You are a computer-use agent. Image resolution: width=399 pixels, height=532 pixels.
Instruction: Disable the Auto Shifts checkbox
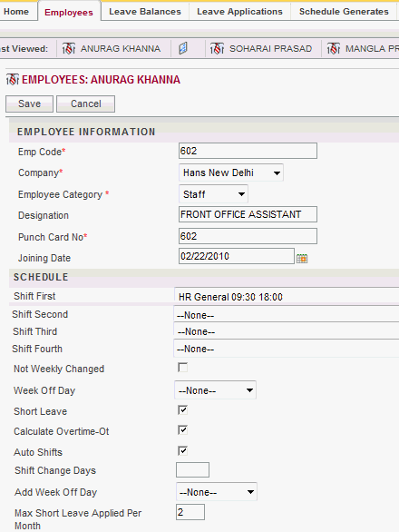tap(182, 450)
